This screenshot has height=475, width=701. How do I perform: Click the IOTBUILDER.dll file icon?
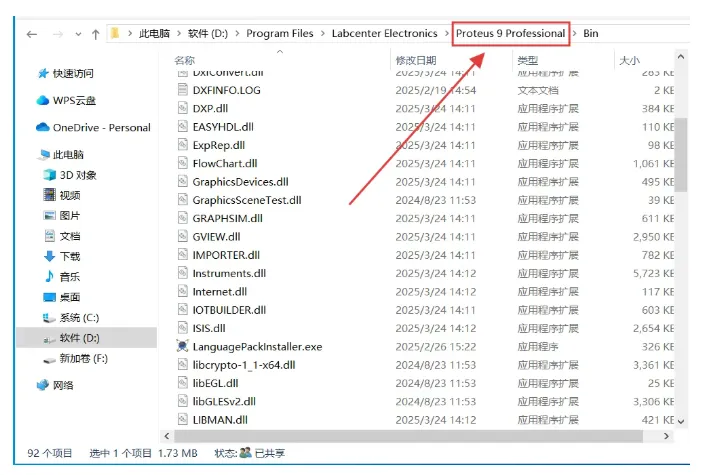point(182,310)
